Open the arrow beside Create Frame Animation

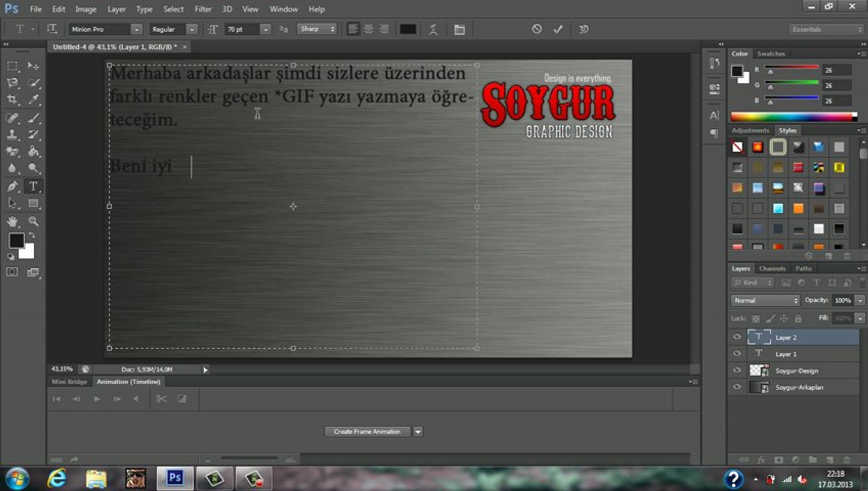[418, 432]
